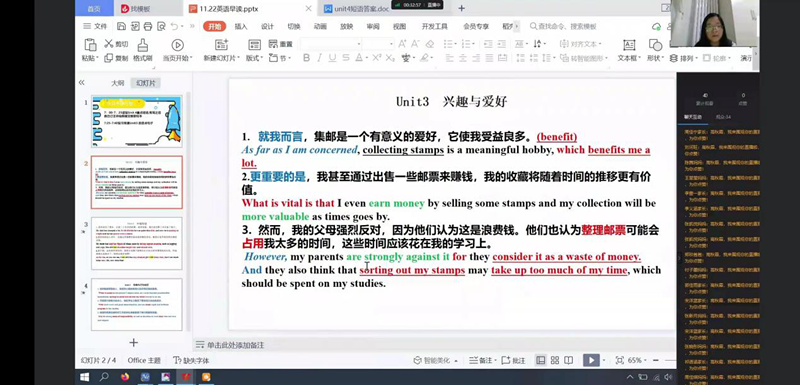
Task: Click the Print Preview icon
Action: pos(161,27)
